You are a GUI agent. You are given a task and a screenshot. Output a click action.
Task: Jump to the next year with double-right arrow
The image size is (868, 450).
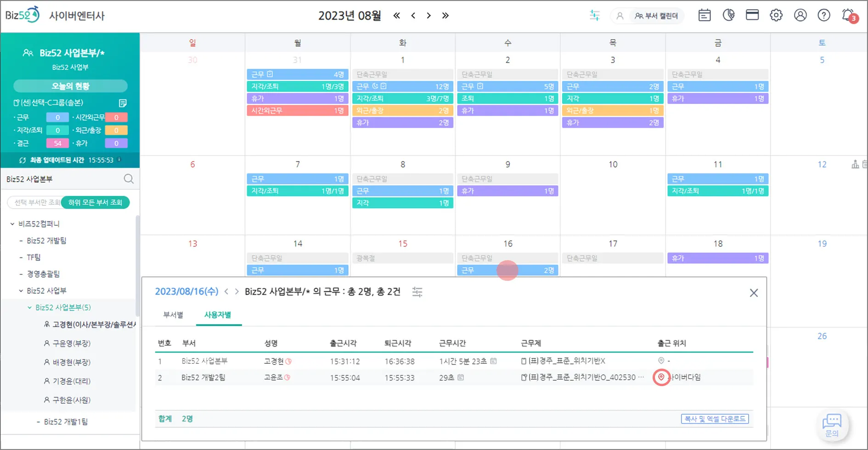445,16
